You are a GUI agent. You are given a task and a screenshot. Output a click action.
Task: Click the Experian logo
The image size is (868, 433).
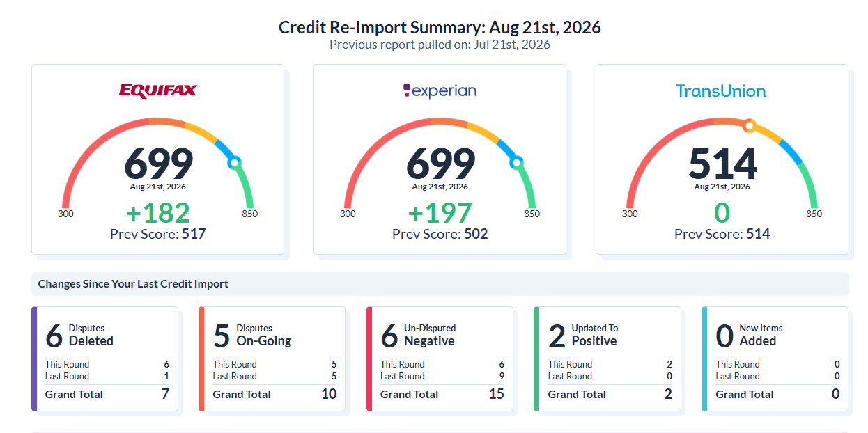[x=440, y=90]
